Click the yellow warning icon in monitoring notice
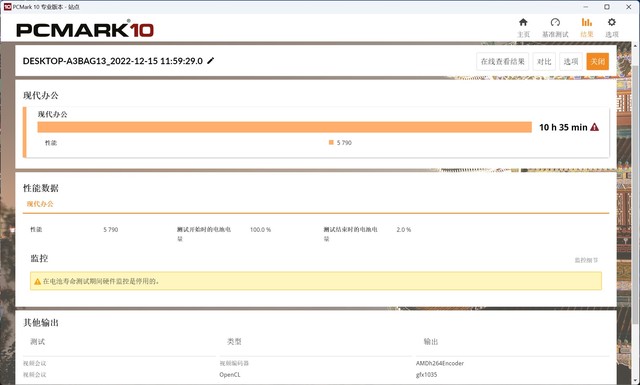The height and width of the screenshot is (385, 640). (x=38, y=281)
